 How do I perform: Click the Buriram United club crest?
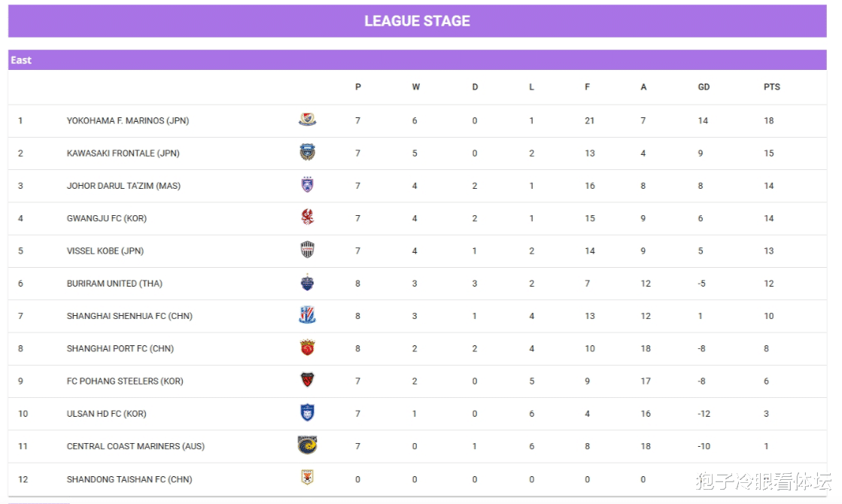(307, 282)
